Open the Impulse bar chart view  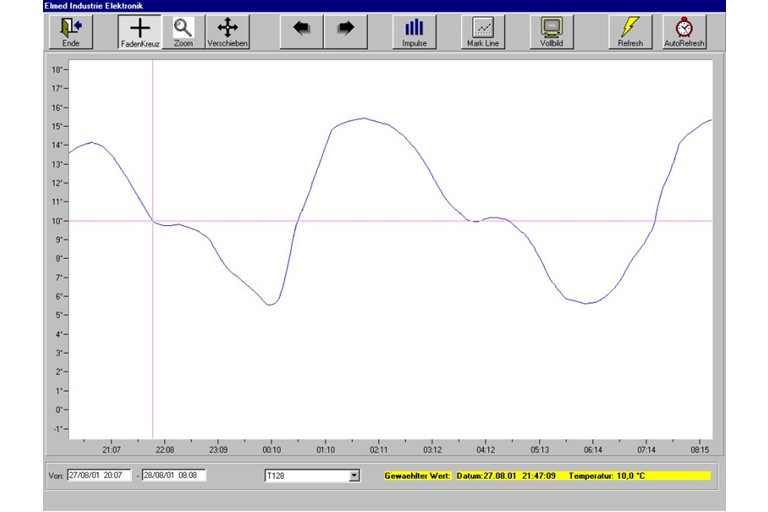pos(414,32)
